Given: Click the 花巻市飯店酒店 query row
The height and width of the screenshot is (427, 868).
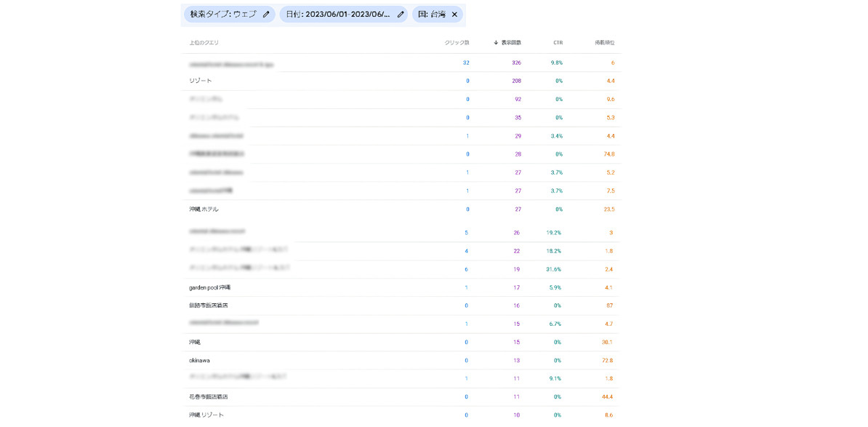Looking at the screenshot, I should coord(208,397).
